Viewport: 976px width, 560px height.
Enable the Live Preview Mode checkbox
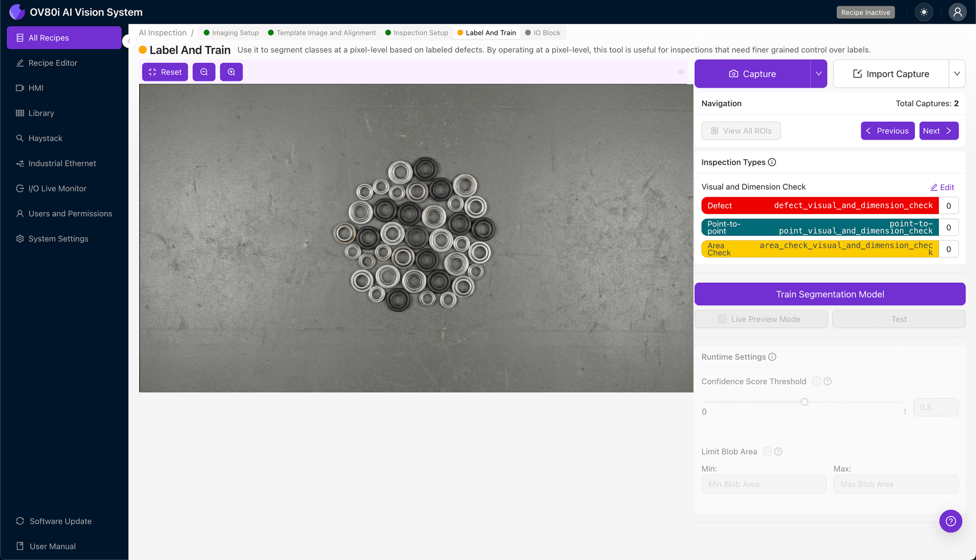pyautogui.click(x=722, y=319)
